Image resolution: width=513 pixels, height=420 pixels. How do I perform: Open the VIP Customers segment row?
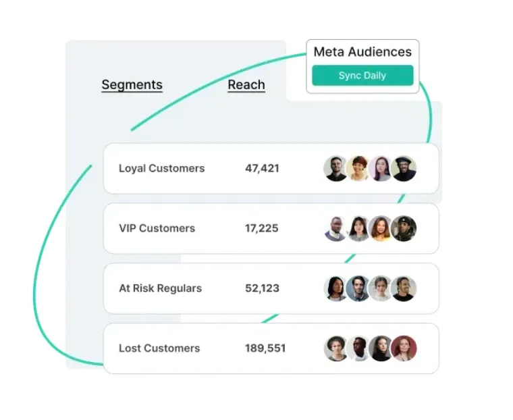271,228
